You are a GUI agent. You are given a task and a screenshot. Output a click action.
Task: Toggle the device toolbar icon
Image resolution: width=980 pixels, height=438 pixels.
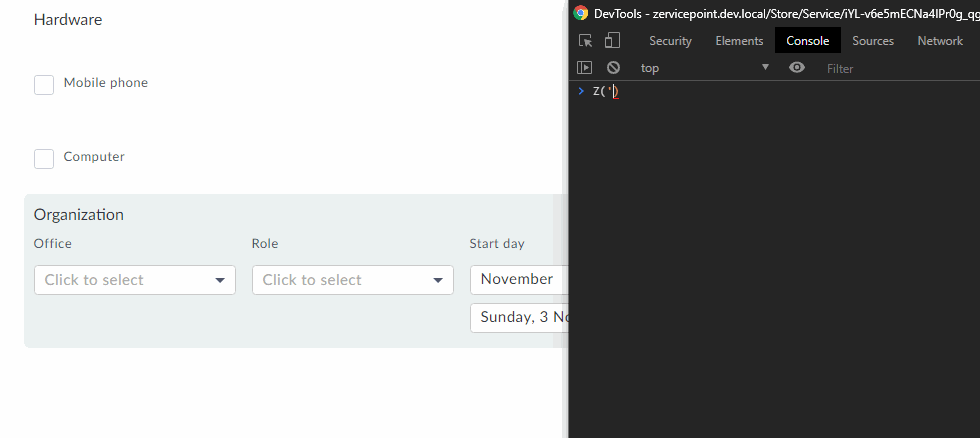pyautogui.click(x=612, y=41)
